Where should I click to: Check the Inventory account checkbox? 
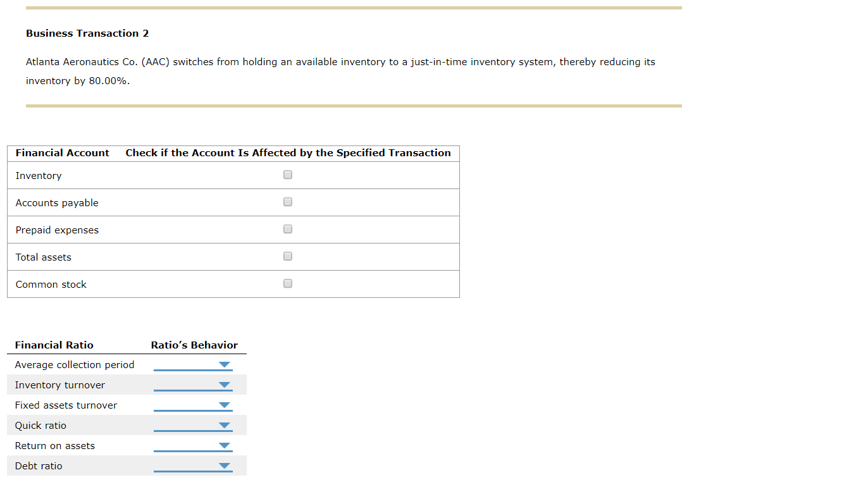coord(288,174)
